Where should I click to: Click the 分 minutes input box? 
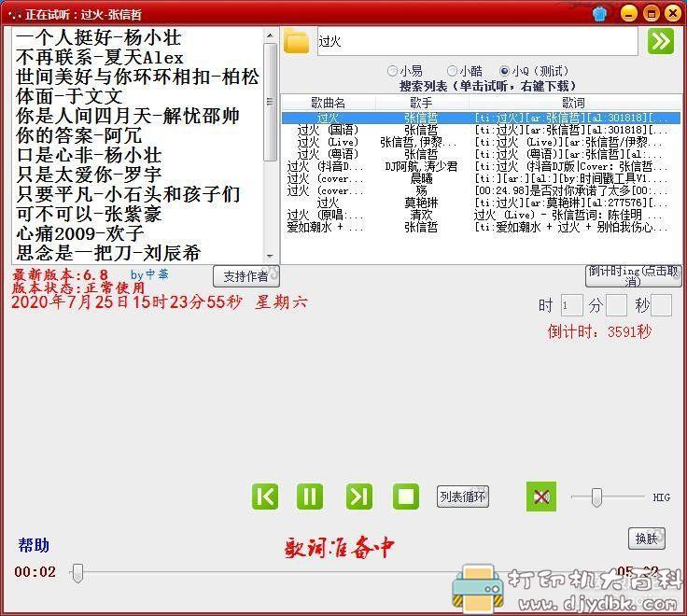click(616, 305)
